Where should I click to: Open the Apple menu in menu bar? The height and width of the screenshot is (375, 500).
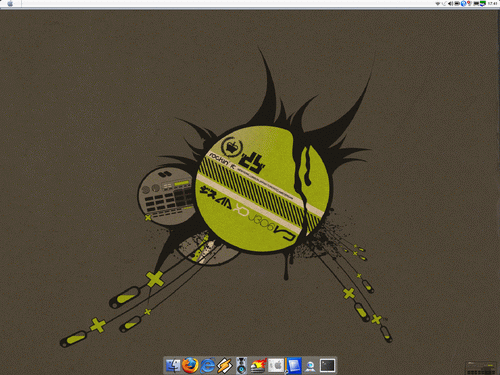[10, 4]
